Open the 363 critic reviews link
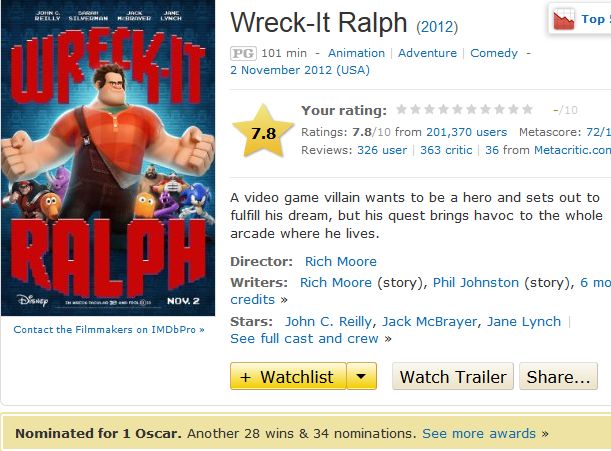Image resolution: width=611 pixels, height=451 pixels. 446,150
